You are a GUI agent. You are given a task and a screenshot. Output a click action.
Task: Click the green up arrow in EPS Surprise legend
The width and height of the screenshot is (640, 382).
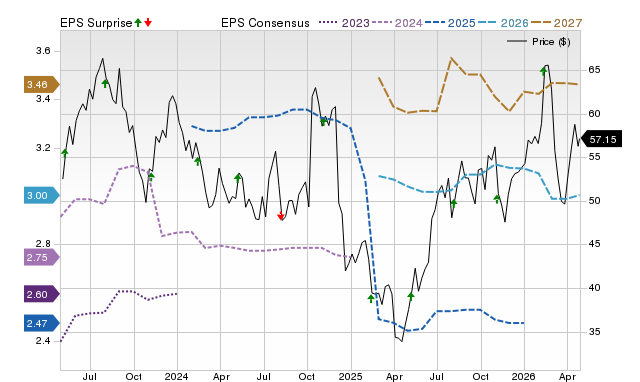coord(138,23)
